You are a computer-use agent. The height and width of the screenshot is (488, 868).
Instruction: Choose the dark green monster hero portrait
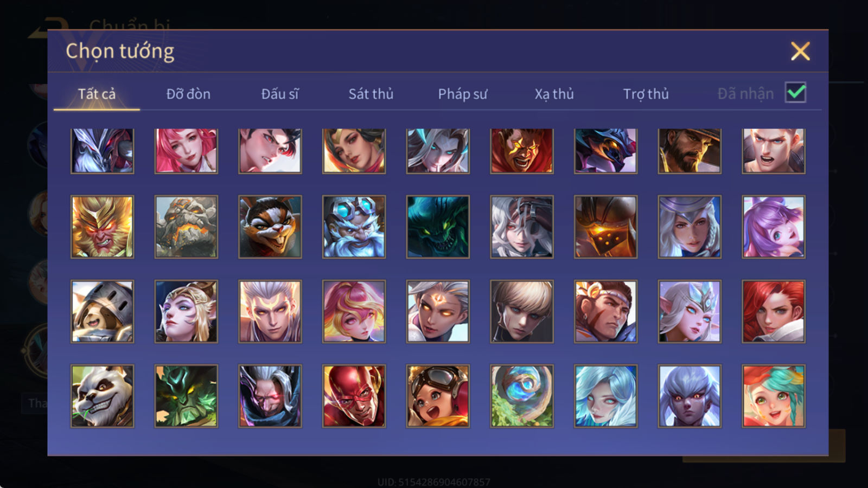pyautogui.click(x=438, y=227)
